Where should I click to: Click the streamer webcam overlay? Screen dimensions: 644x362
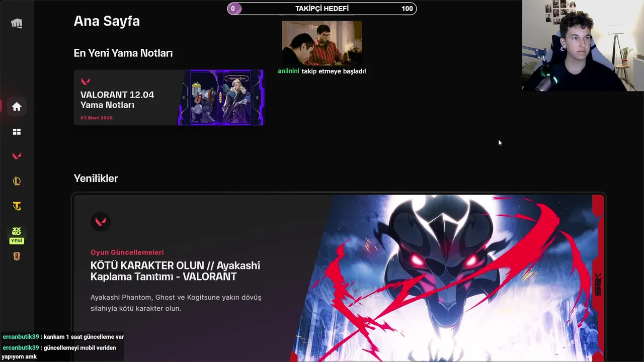tap(583, 46)
